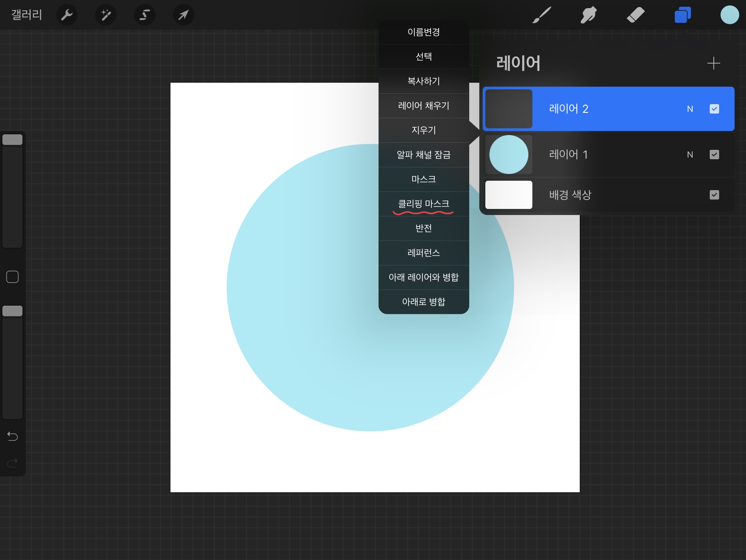Viewport: 746px width, 560px height.
Task: Uncheck visibility for 레이어 1
Action: click(x=714, y=155)
